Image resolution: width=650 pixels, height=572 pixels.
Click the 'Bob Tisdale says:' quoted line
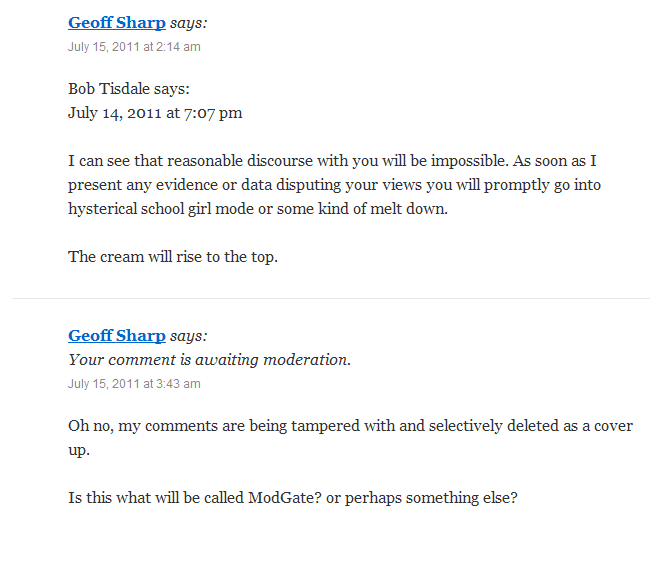129,89
